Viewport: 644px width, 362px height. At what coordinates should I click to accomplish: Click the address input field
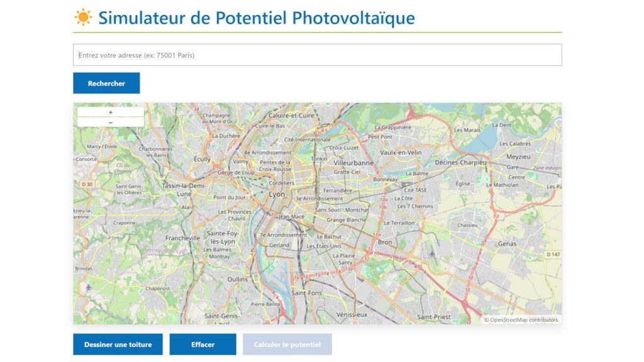coord(317,55)
